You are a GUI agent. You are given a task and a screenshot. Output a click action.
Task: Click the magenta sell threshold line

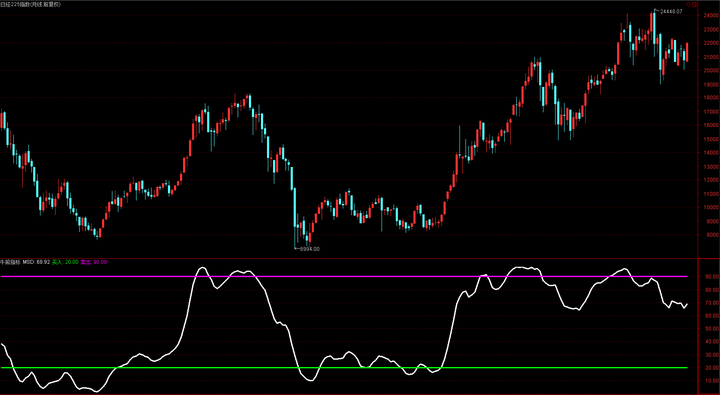tap(343, 276)
